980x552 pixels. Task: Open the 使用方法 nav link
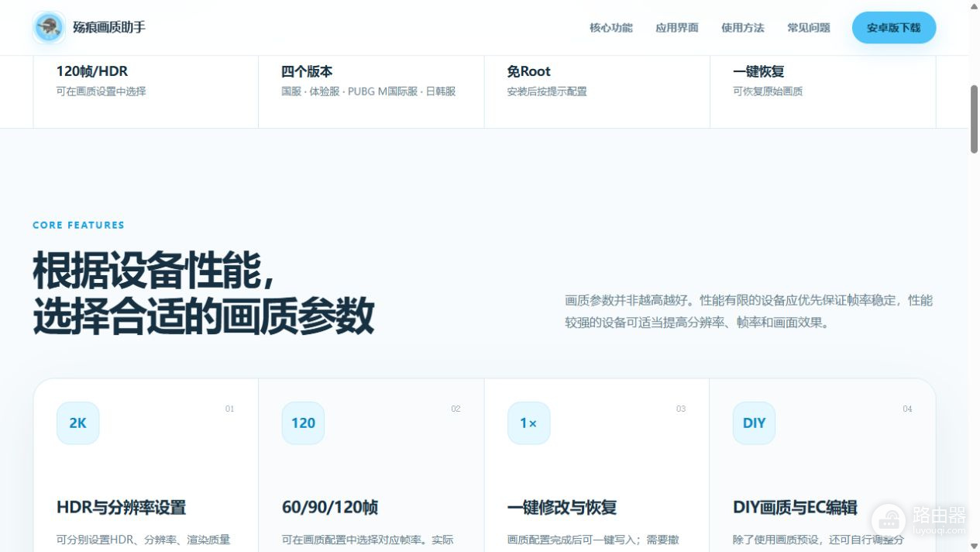click(743, 28)
